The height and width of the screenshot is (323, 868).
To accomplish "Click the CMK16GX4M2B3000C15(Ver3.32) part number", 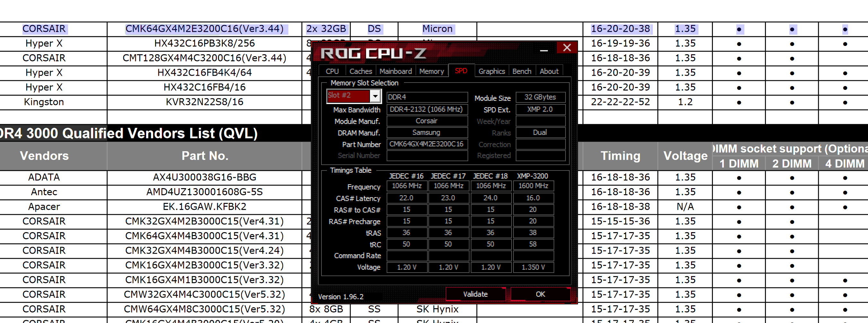I will (x=205, y=265).
